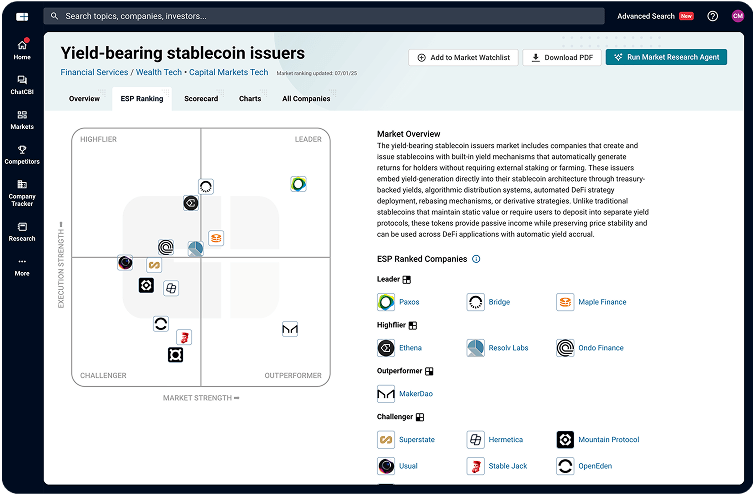This screenshot has height=494, width=753.
Task: Click Add to Market Watchlist button
Action: (462, 58)
